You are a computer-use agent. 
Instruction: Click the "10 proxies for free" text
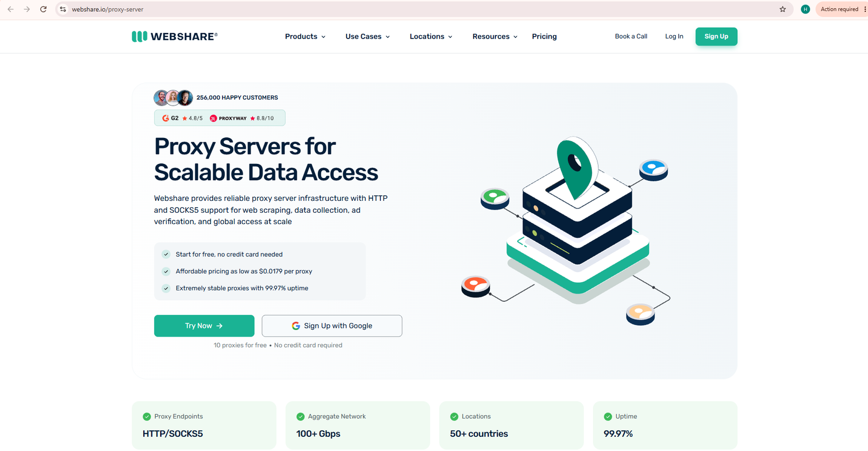point(240,345)
